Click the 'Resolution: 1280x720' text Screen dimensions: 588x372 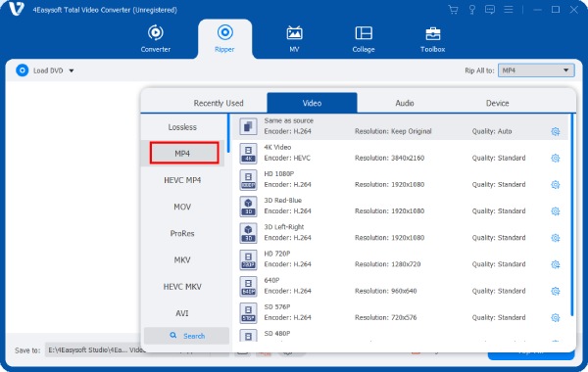[388, 264]
